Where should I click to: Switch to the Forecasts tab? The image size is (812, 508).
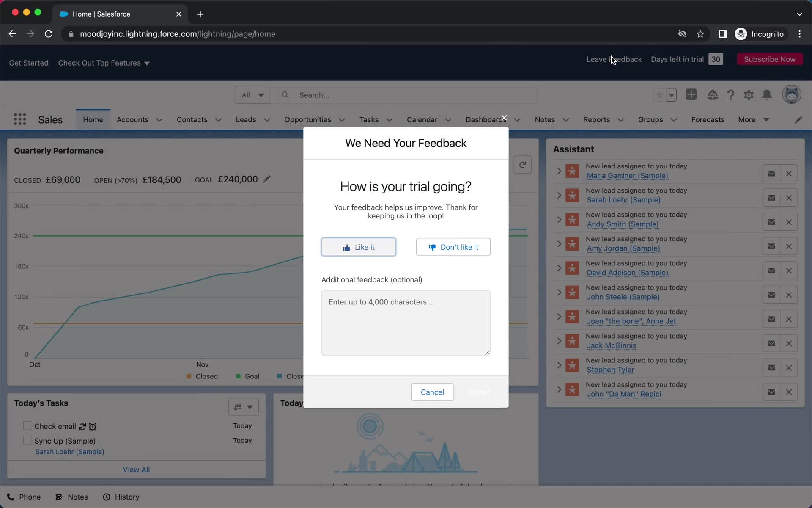pyautogui.click(x=708, y=120)
